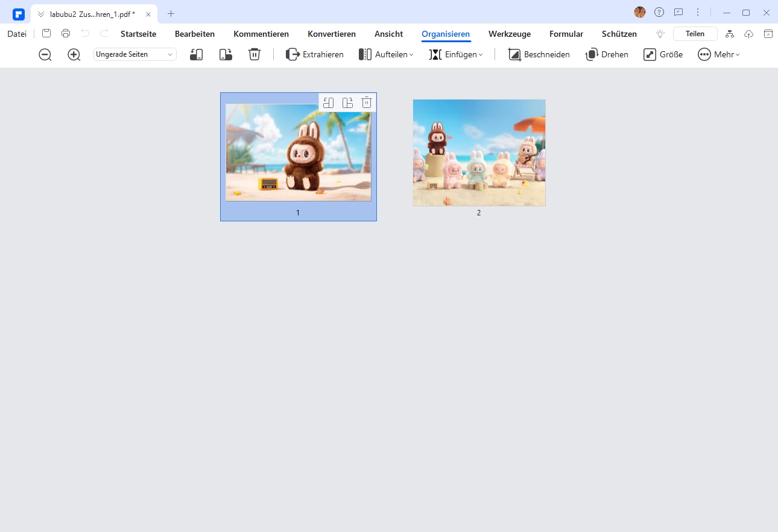This screenshot has width=778, height=532.
Task: Select page 1 thumbnail with brown Labubu
Action: point(298,153)
